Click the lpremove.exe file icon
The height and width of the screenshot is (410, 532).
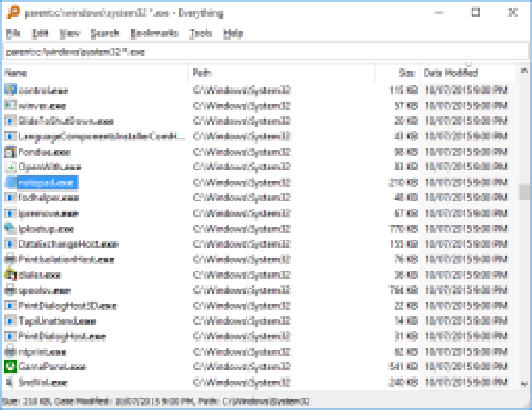[x=11, y=213]
